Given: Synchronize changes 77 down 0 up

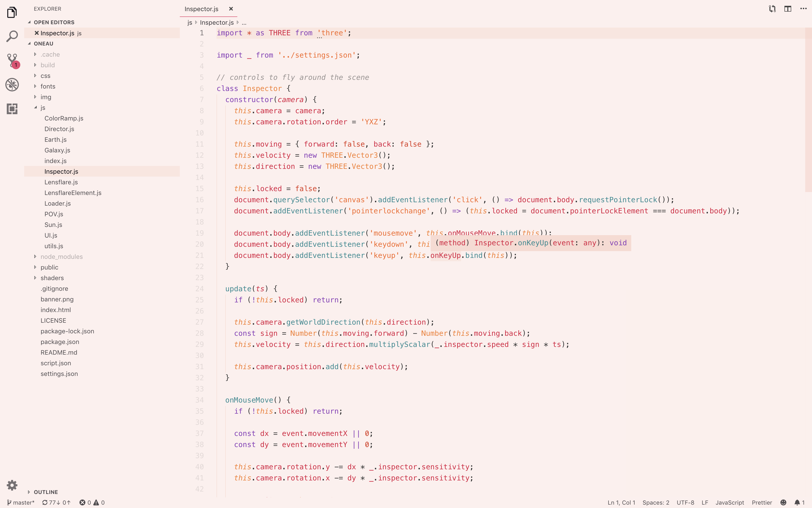Looking at the screenshot, I should [56, 503].
